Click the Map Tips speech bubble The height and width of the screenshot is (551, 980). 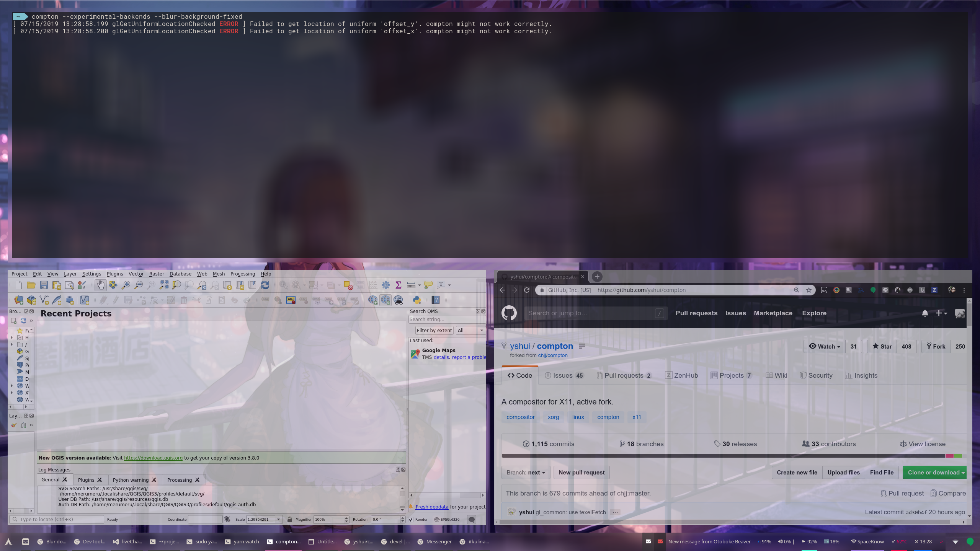click(428, 285)
